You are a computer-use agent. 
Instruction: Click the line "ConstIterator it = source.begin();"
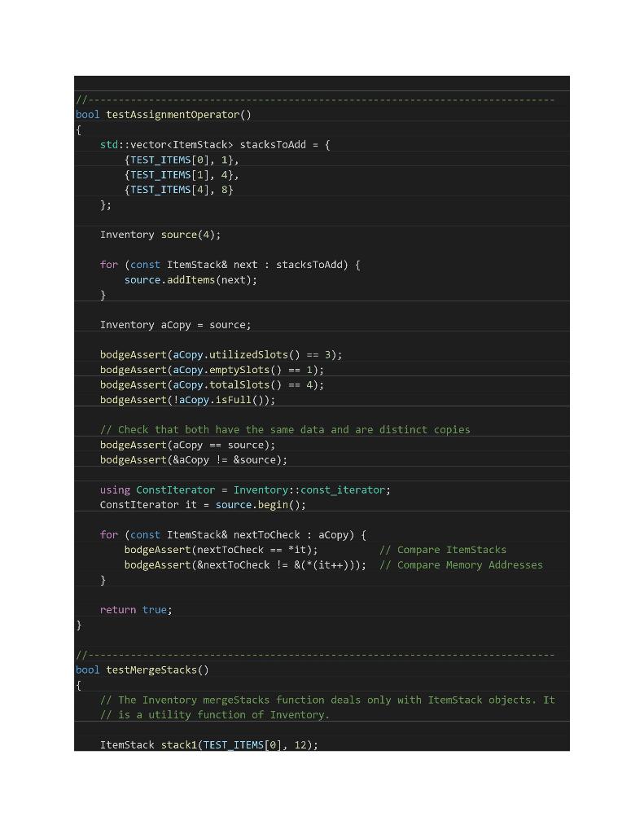tap(204, 505)
